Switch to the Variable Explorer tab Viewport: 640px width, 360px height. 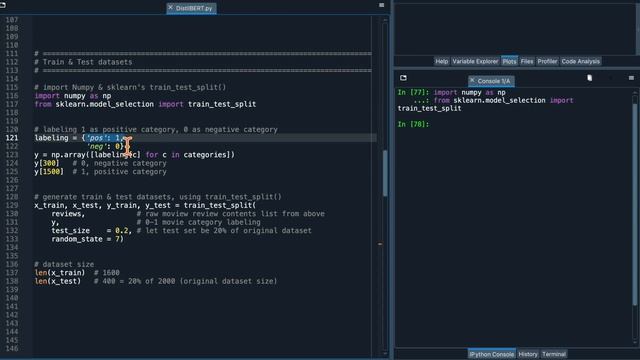coord(475,61)
